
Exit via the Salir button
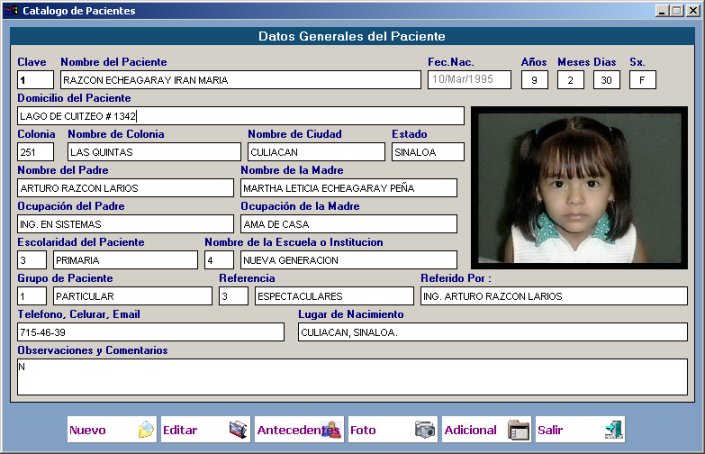click(x=580, y=429)
